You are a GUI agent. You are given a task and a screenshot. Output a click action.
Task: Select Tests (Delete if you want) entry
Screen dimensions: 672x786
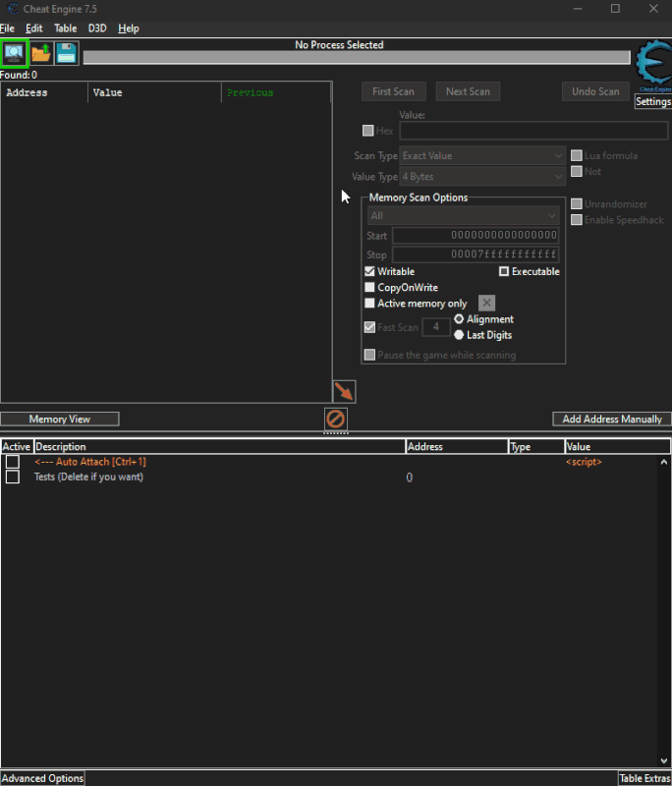[x=88, y=477]
